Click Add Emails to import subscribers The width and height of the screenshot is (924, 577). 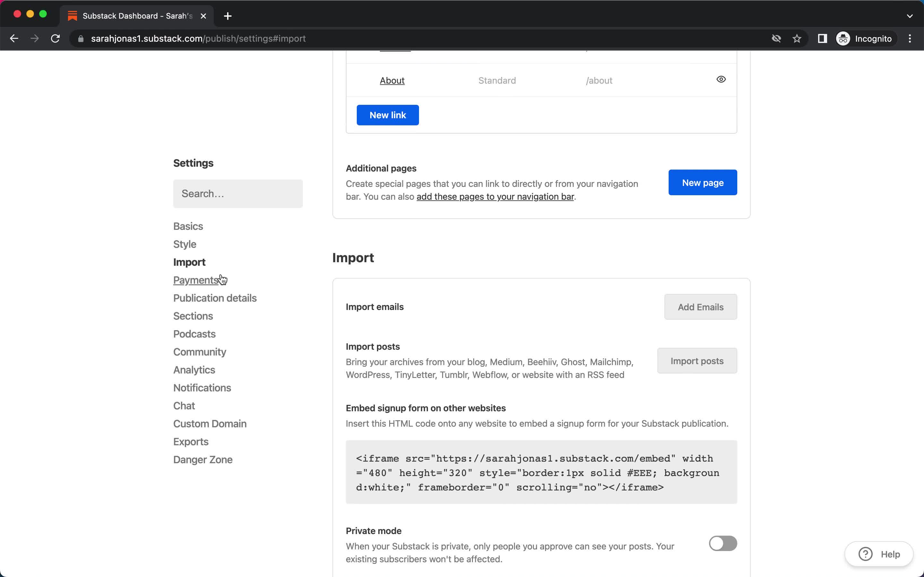click(x=700, y=306)
